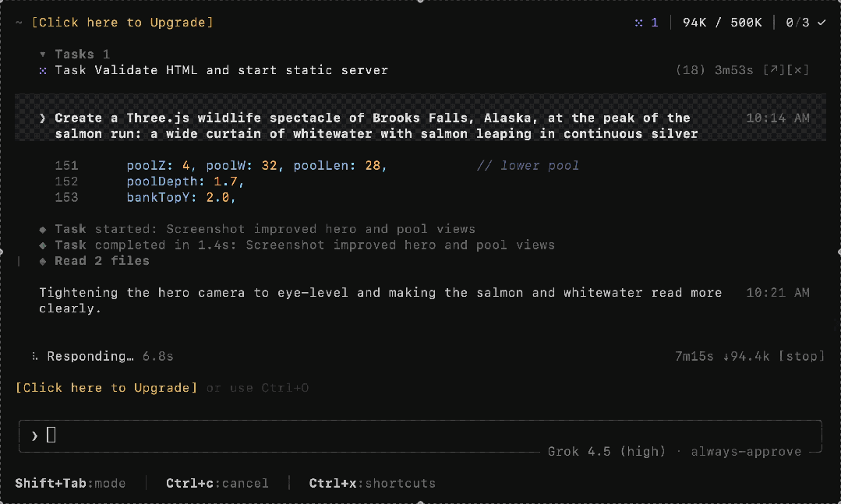
Task: Expand the Read 2 files entry
Action: 102,261
